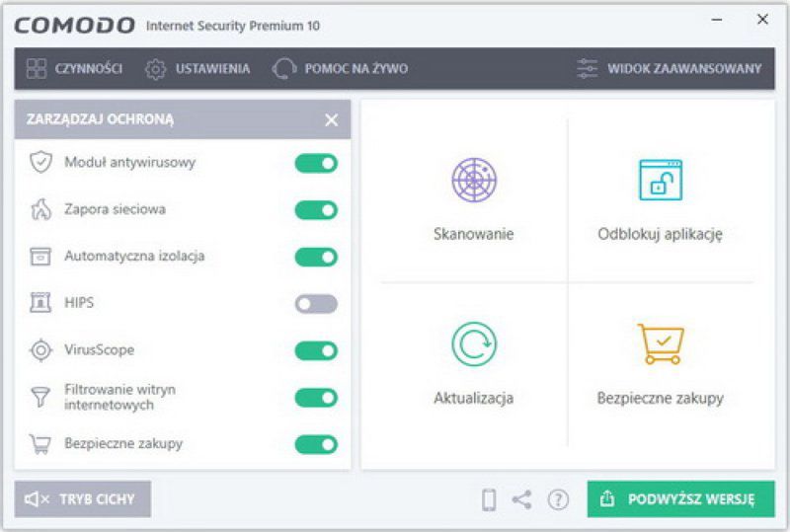Click the VirusScope label
The image size is (790, 532).
pos(100,349)
